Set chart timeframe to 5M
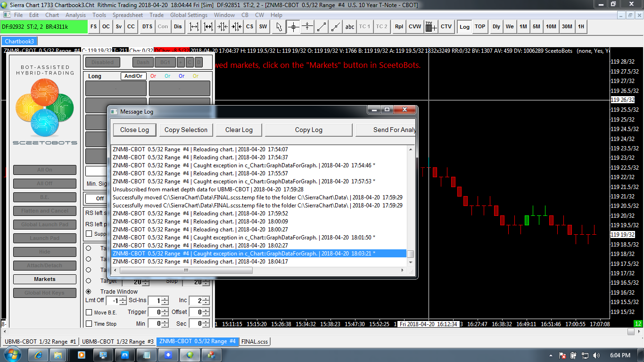Screen dimensions: 644x362 pyautogui.click(x=537, y=27)
